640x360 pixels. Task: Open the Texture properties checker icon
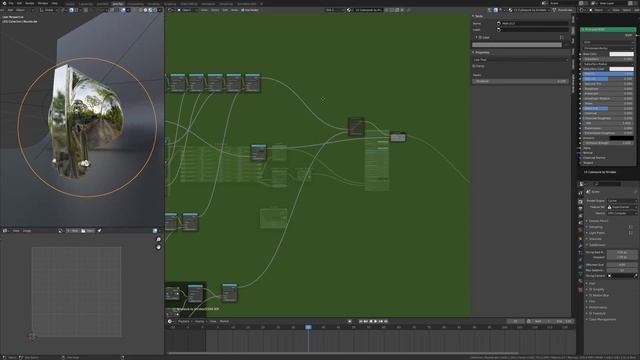tap(580, 289)
